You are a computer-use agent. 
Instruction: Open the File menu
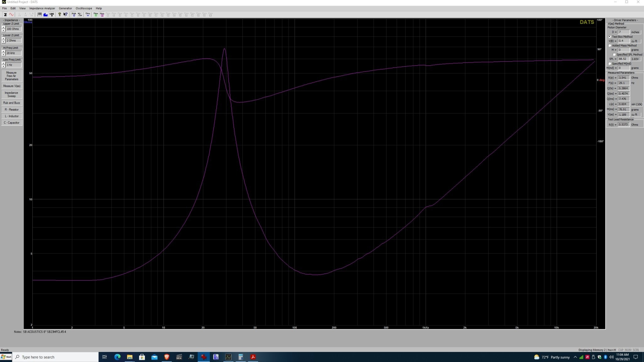[4, 8]
